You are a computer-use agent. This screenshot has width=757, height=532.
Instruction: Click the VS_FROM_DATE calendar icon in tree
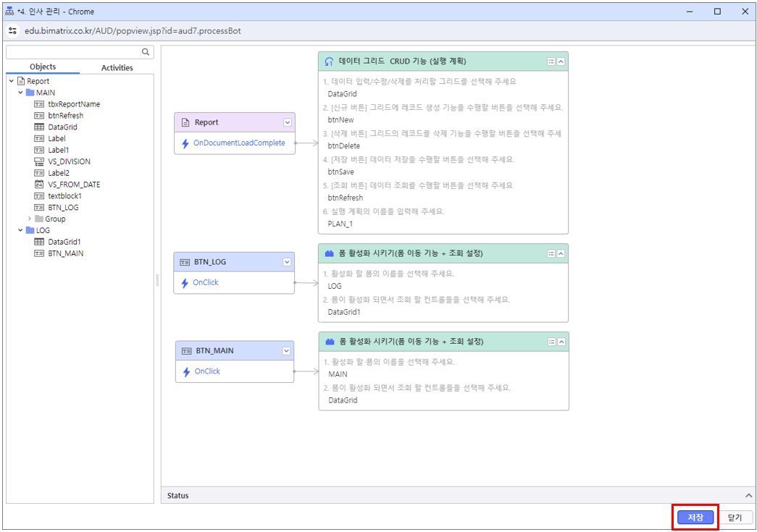tap(39, 185)
